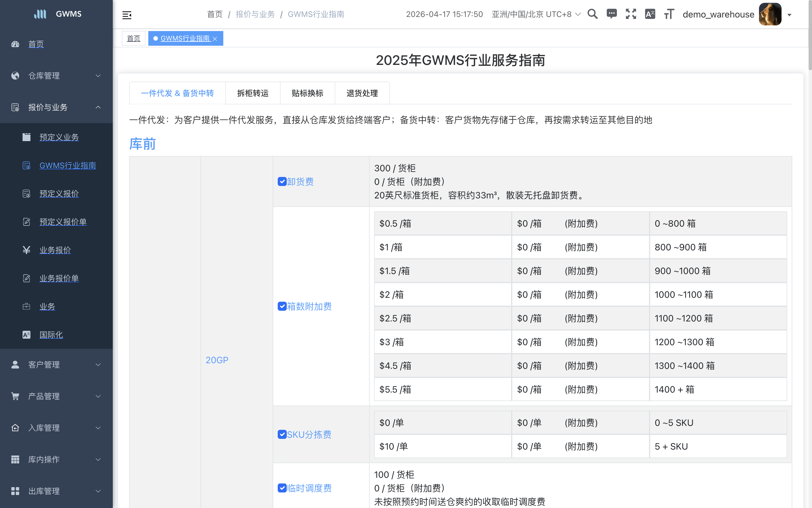Click the "$10 /单" price cell
This screenshot has width=812, height=508.
[443, 446]
